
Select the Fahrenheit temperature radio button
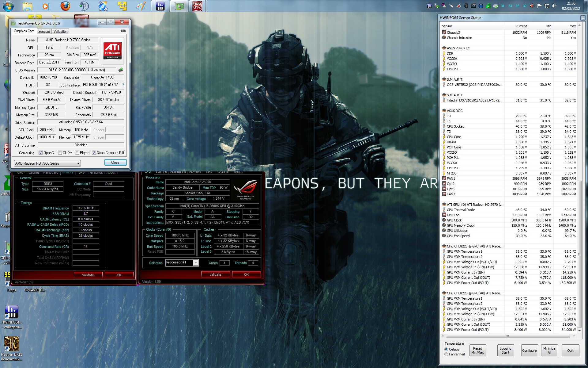coord(446,354)
